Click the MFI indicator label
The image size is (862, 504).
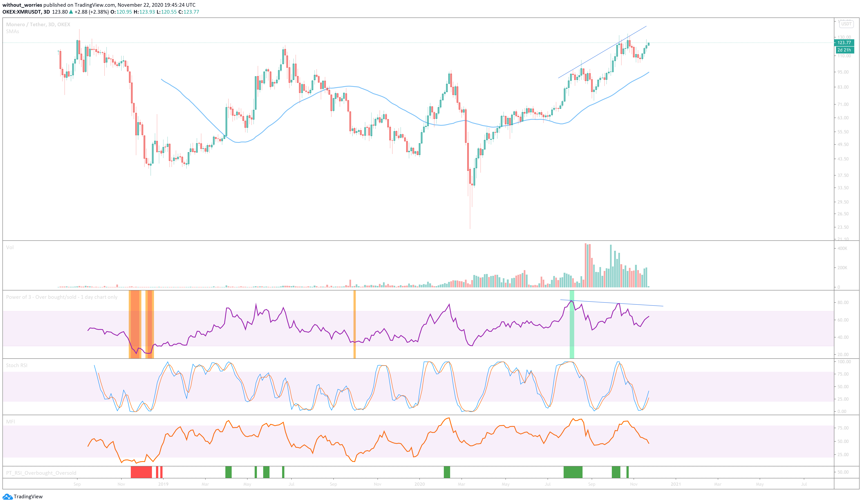11,422
